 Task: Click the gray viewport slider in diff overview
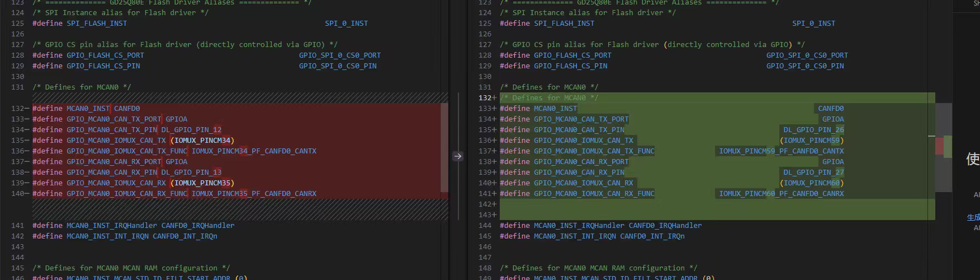944,147
